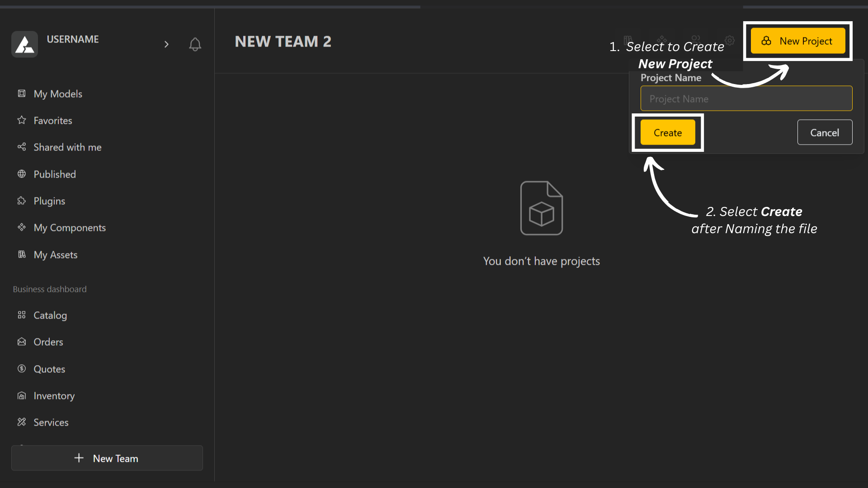Click the yellow New Project button

pyautogui.click(x=798, y=41)
